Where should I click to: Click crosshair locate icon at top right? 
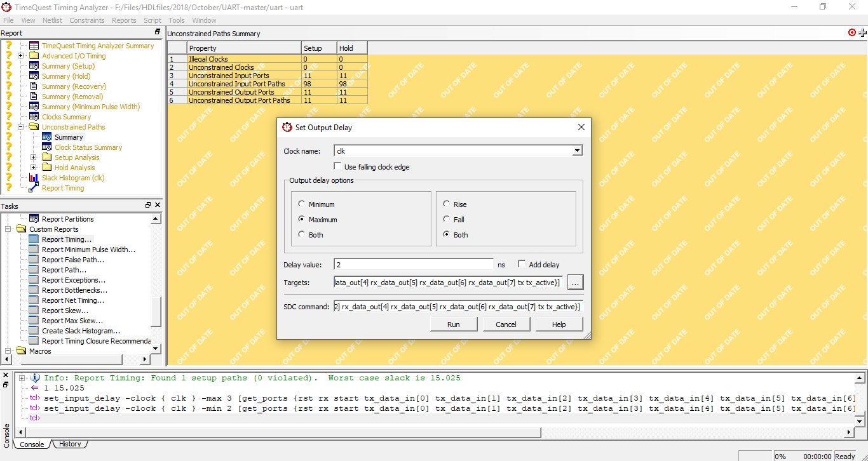coord(863,32)
